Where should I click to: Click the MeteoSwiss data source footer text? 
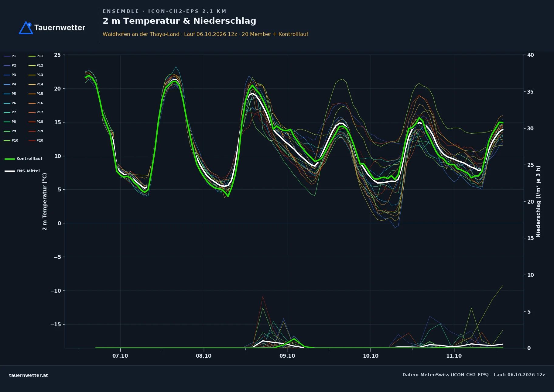coord(474,375)
